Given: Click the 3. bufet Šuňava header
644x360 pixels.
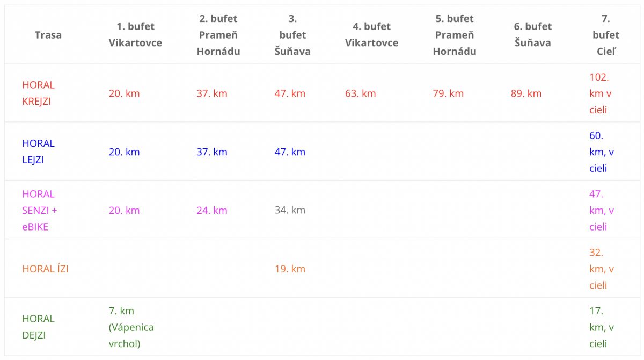Looking at the screenshot, I should [x=292, y=35].
